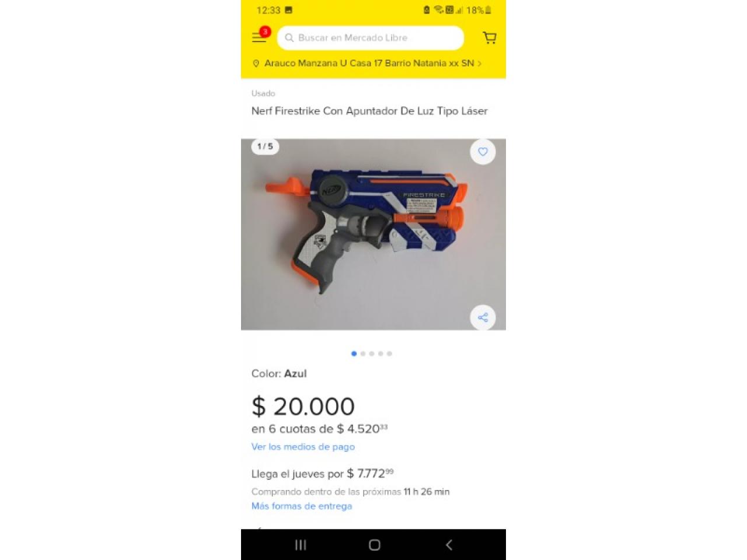The width and height of the screenshot is (747, 560).
Task: Open the Nerf Firestrike product photo
Action: (373, 235)
